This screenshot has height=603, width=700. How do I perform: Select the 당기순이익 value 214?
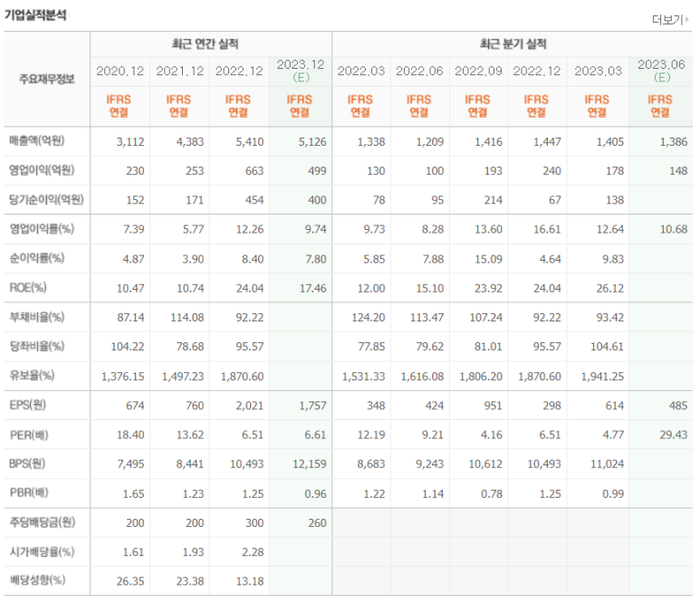(494, 200)
